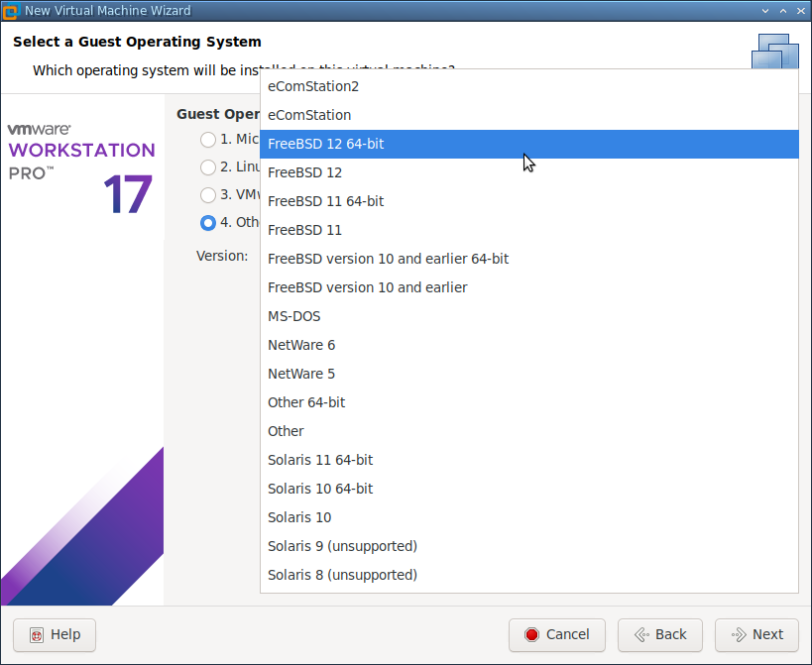Choose FreeBSD 11 64-bit
812x665 pixels.
point(529,201)
